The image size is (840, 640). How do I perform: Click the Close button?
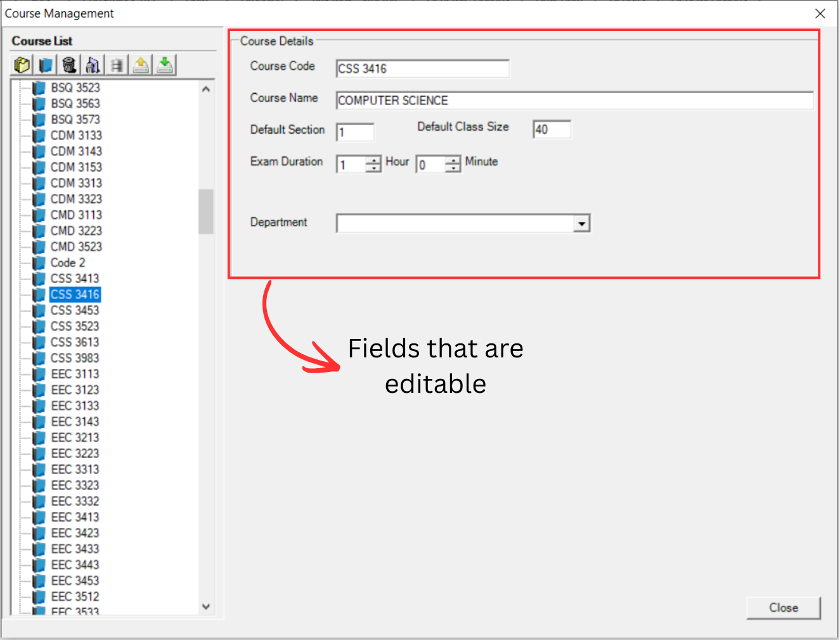784,608
